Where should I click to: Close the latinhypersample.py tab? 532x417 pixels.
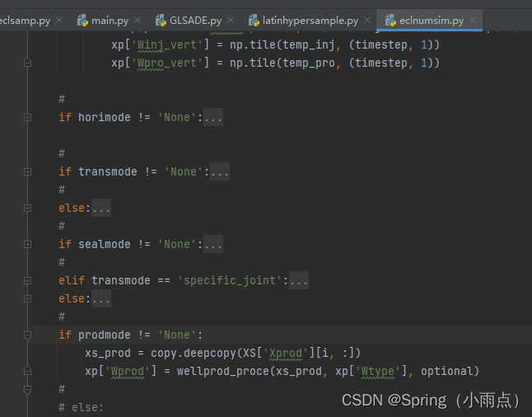click(367, 20)
